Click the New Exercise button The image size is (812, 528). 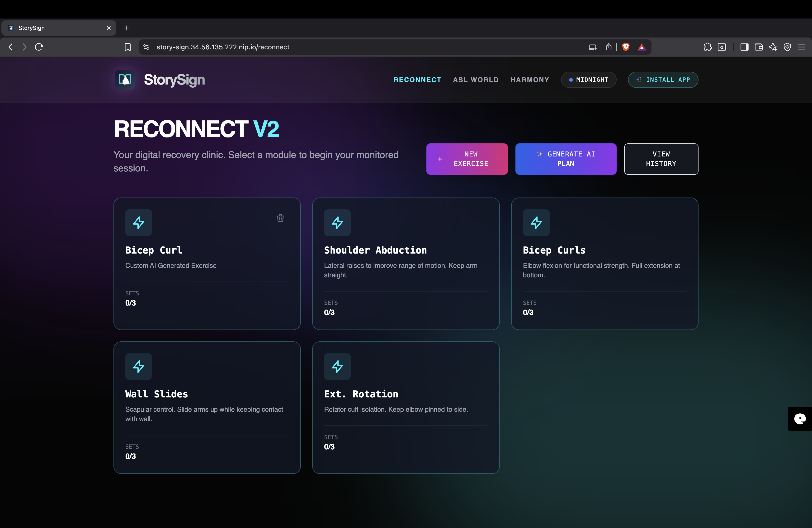tap(466, 159)
